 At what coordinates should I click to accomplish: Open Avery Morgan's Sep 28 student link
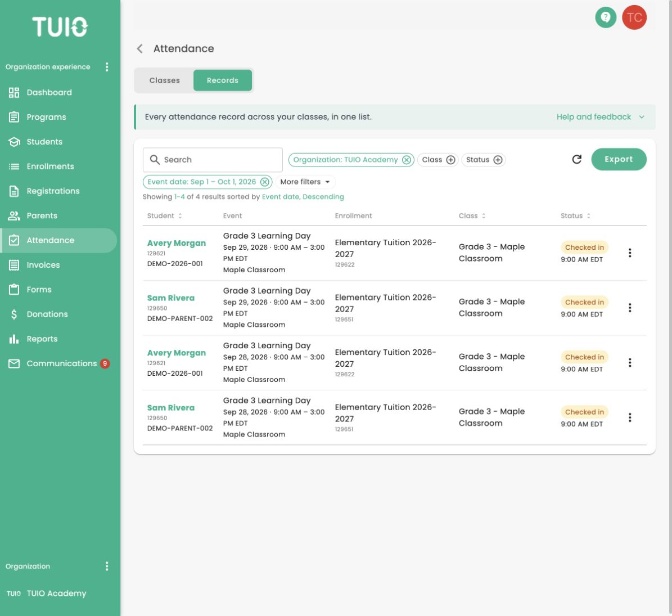[176, 353]
